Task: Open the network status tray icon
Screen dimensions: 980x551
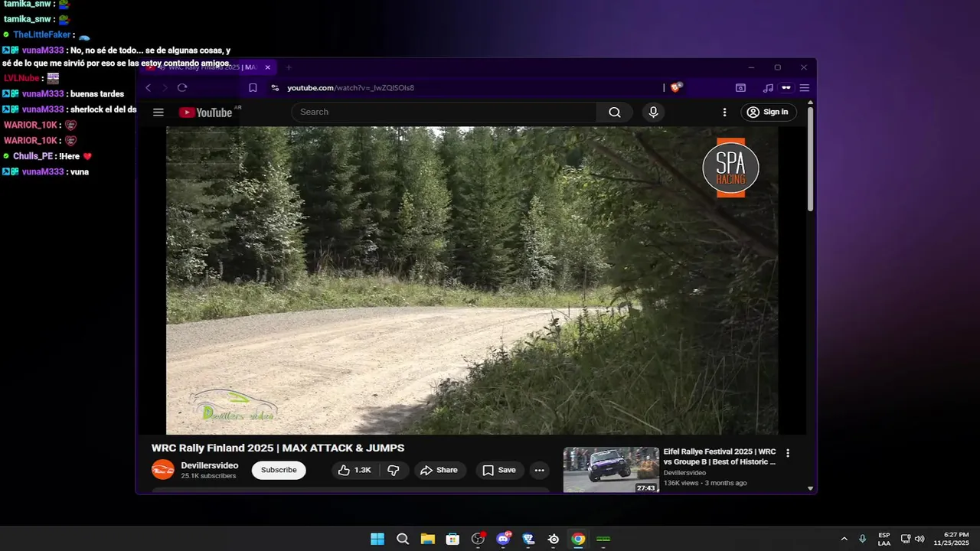Action: (x=906, y=539)
